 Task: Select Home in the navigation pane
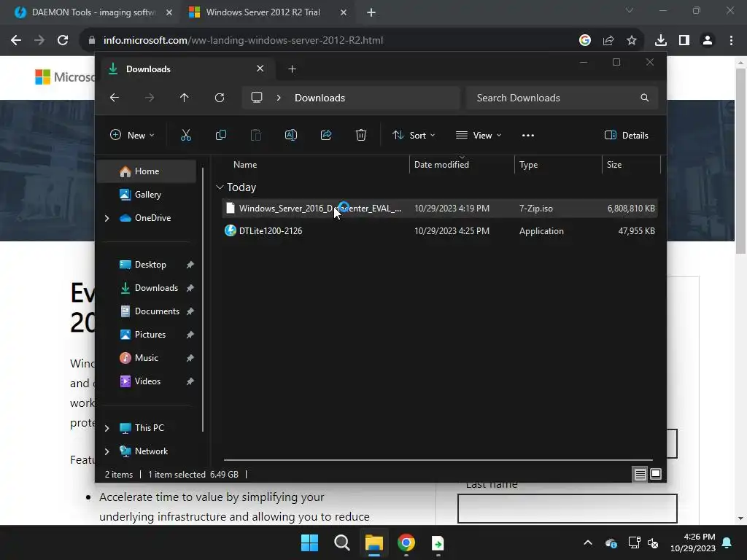[147, 171]
